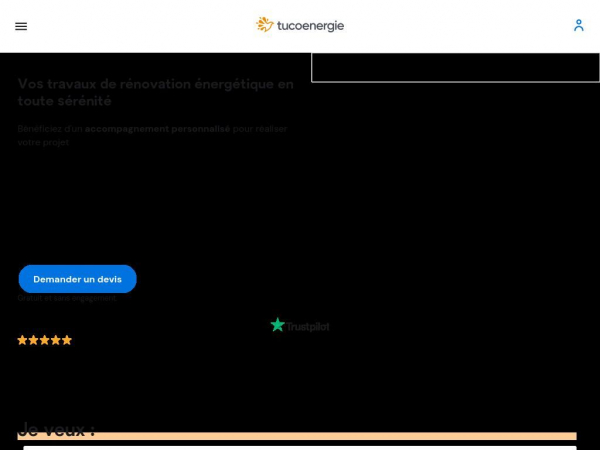Open the hamburger menu

point(21,26)
